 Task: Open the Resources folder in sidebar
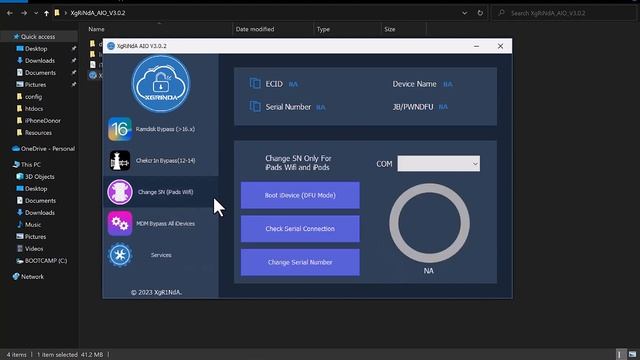click(x=38, y=133)
